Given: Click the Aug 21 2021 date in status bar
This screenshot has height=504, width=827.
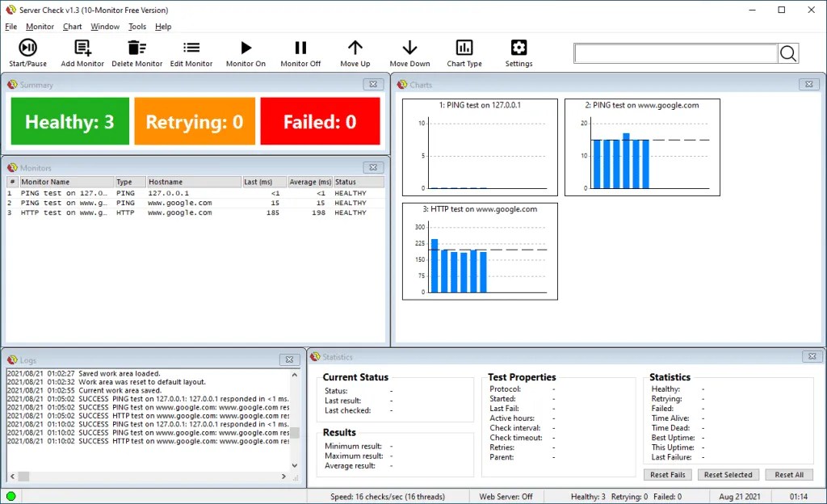Looking at the screenshot, I should coord(740,497).
